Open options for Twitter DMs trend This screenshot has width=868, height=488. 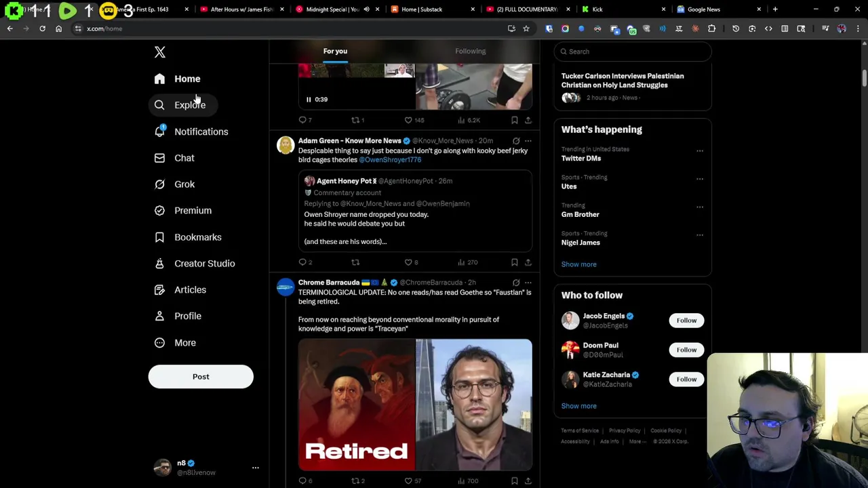click(700, 151)
